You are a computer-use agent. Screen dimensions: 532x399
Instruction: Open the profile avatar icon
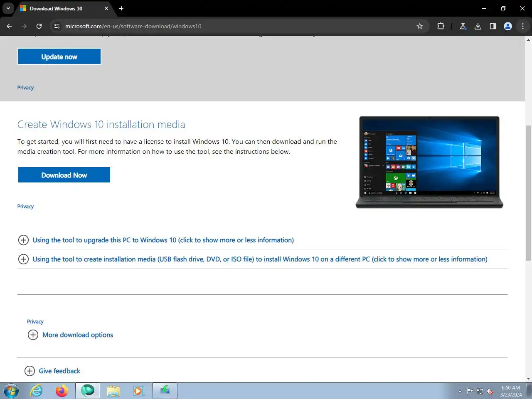508,26
